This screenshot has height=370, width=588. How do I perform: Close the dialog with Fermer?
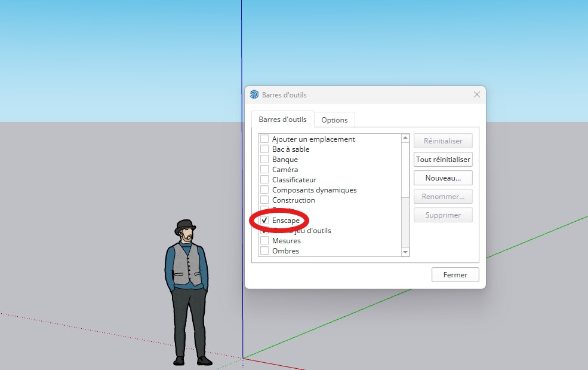tap(455, 274)
